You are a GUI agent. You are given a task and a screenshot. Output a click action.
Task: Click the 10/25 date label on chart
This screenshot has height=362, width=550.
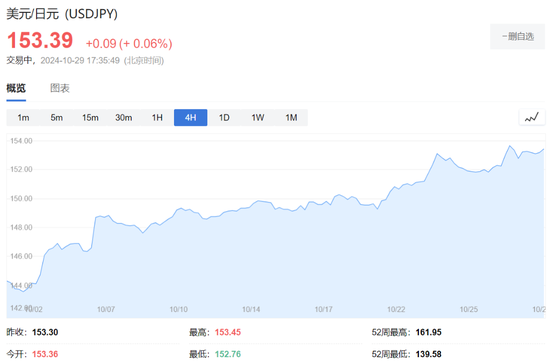click(x=469, y=309)
